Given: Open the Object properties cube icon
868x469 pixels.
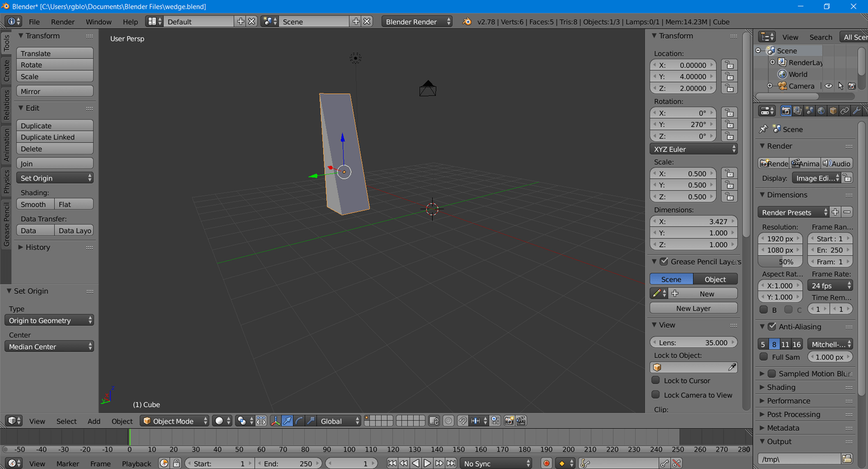Looking at the screenshot, I should point(833,111).
